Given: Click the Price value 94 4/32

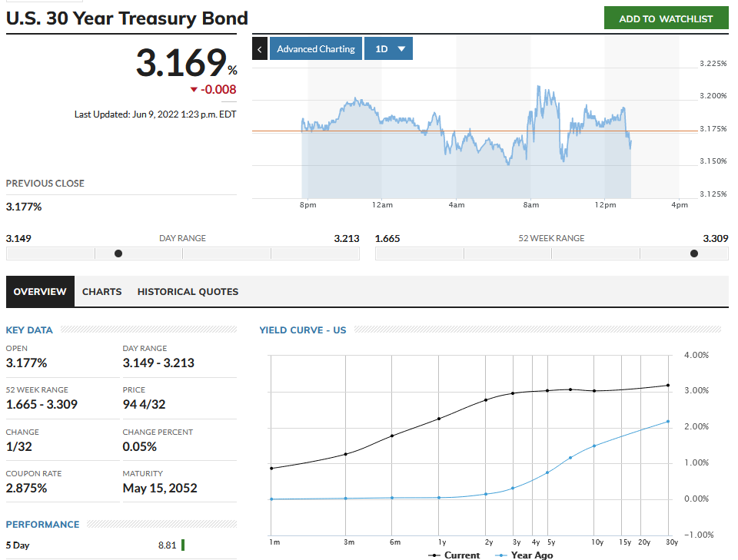Looking at the screenshot, I should 144,404.
